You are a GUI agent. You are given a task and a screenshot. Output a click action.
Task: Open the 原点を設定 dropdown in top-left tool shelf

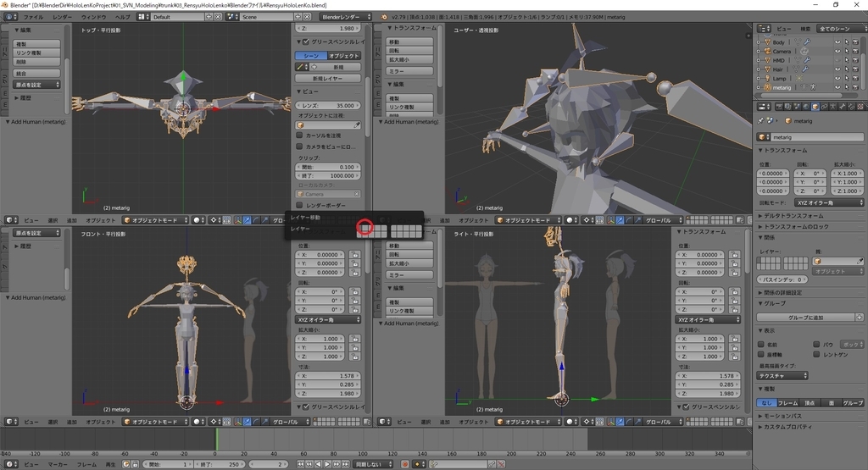tap(36, 85)
